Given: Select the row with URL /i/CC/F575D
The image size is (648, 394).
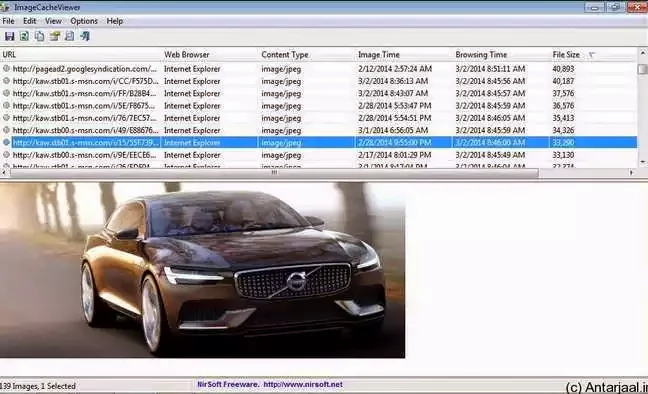Looking at the screenshot, I should (x=318, y=81).
